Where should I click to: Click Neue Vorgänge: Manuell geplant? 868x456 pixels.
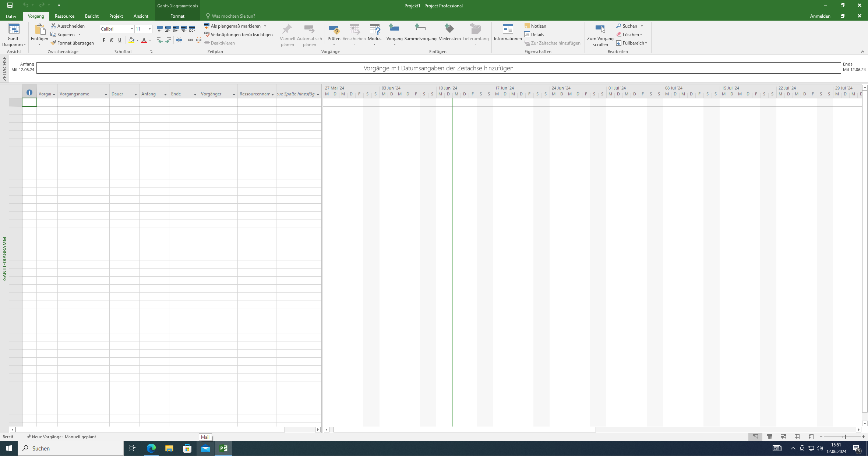click(x=61, y=437)
